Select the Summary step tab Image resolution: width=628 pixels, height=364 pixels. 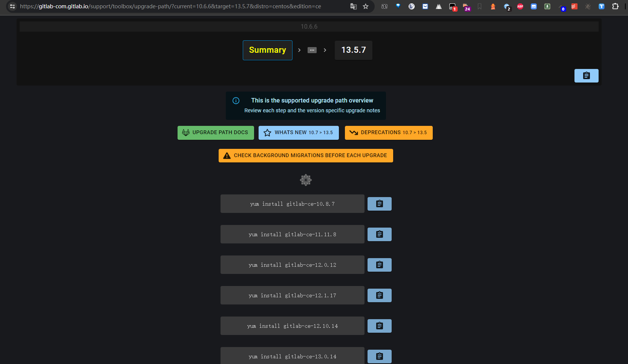268,50
